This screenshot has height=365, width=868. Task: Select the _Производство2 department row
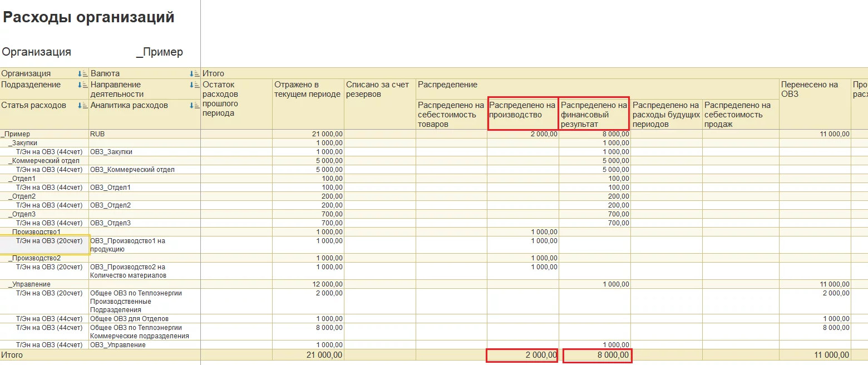pos(45,258)
